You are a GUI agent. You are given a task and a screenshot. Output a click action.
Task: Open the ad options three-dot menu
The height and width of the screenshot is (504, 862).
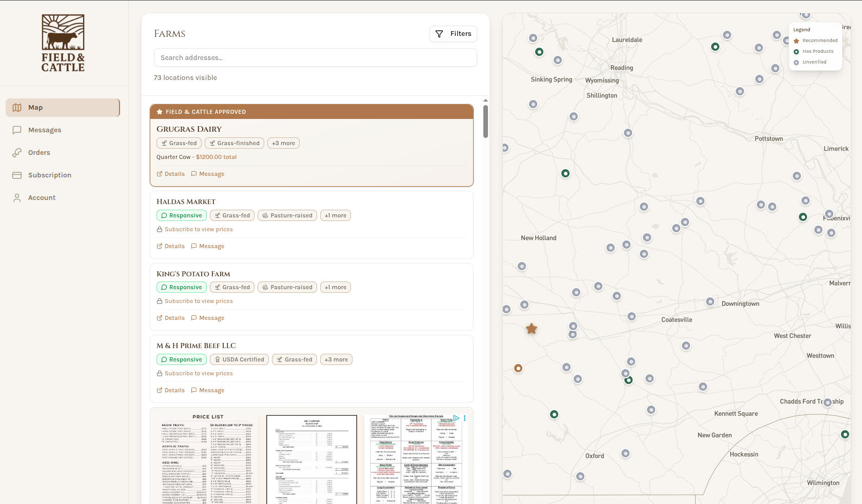pyautogui.click(x=465, y=418)
